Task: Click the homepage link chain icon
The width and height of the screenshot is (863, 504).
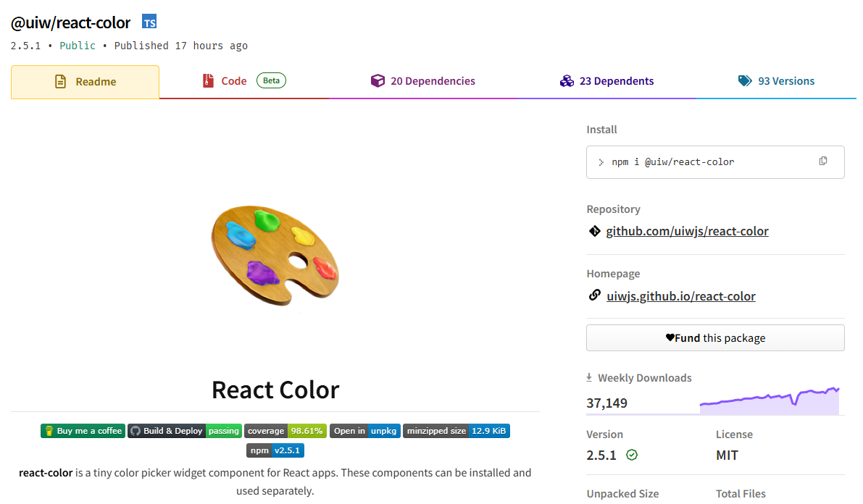Action: 594,295
